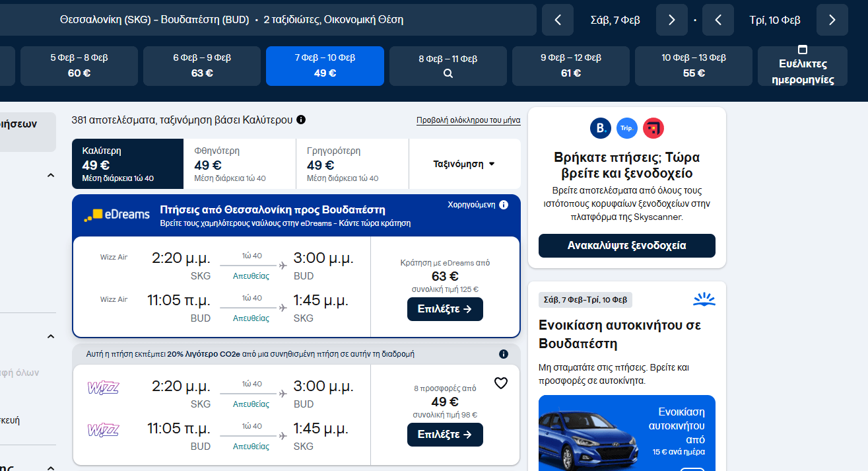
Task: Go to previous return date arrow
Action: click(718, 20)
